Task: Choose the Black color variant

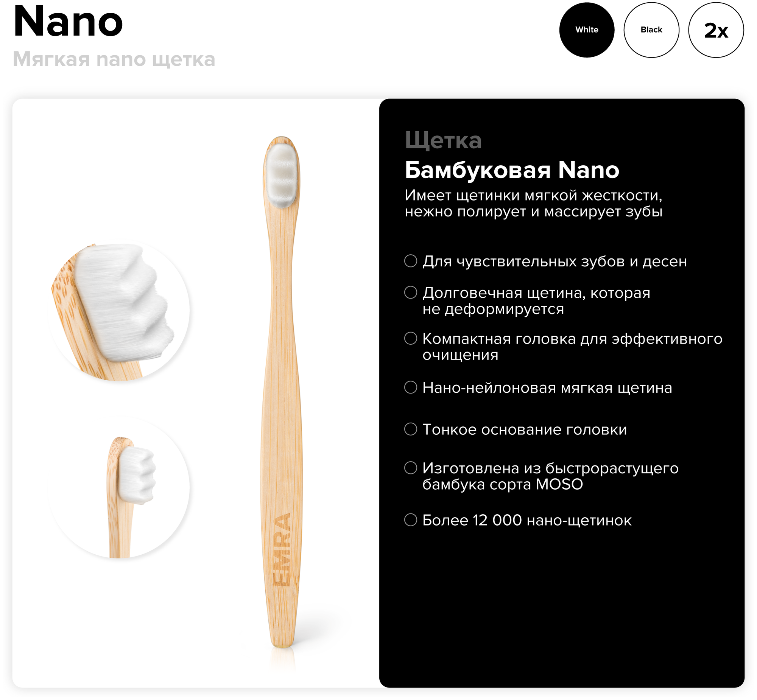Action: click(x=651, y=30)
